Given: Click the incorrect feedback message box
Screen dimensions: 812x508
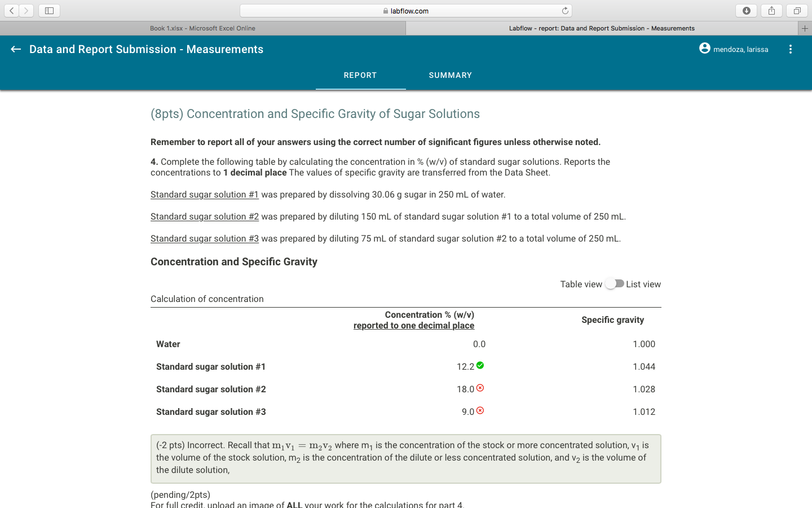Looking at the screenshot, I should tap(406, 459).
